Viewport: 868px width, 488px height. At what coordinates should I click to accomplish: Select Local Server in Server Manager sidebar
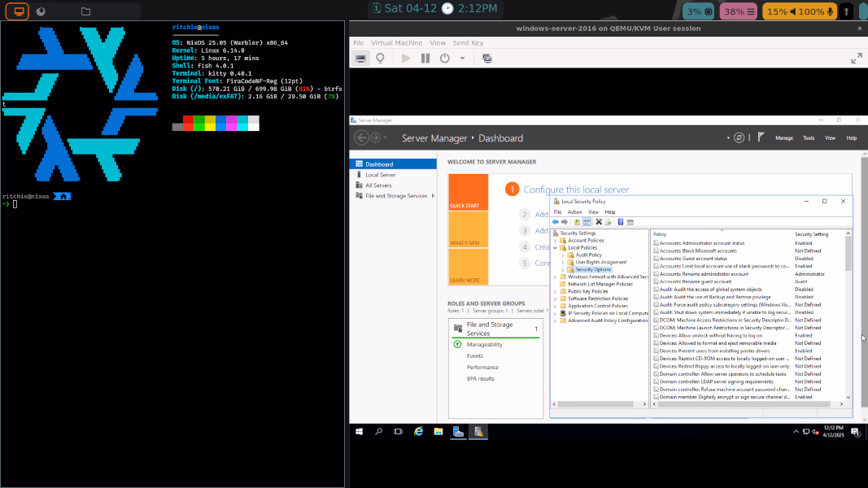(380, 175)
